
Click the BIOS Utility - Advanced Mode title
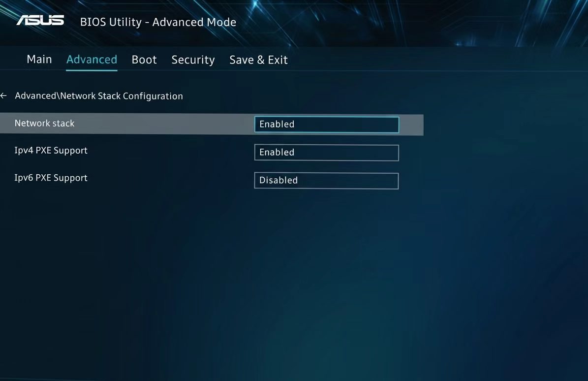pyautogui.click(x=158, y=22)
